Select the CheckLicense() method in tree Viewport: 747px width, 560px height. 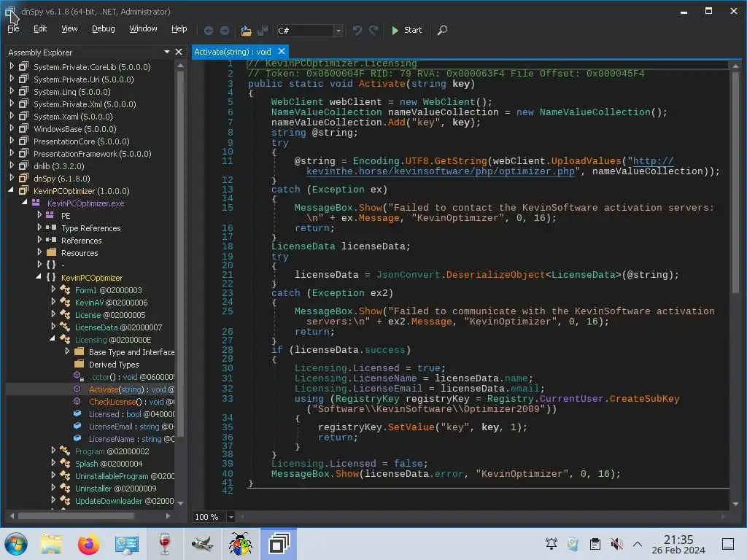tap(132, 402)
